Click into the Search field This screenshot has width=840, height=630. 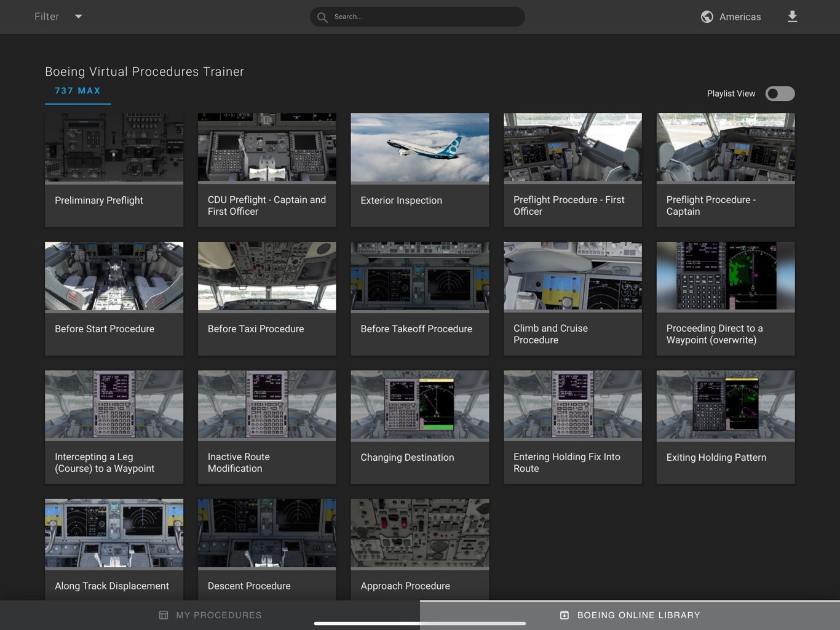click(424, 17)
